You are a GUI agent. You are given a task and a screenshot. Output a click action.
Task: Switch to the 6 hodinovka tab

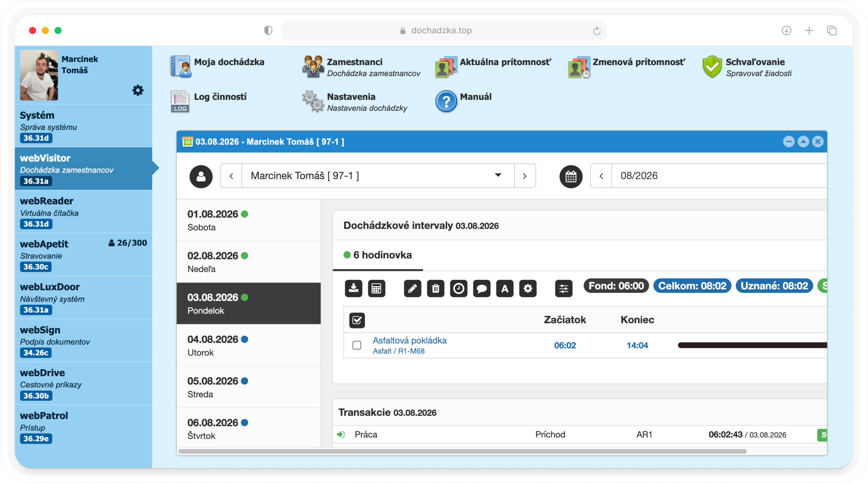pyautogui.click(x=378, y=255)
